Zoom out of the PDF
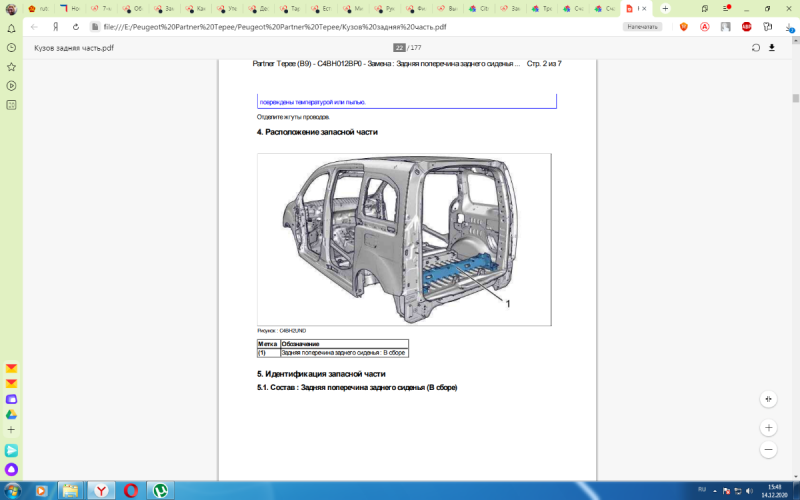 pos(768,450)
